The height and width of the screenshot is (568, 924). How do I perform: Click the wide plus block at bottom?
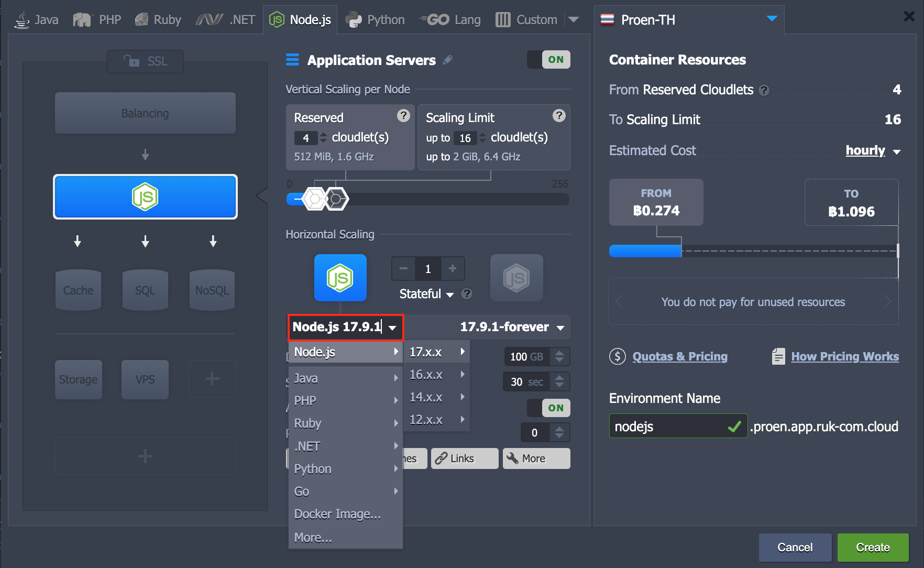tap(145, 456)
